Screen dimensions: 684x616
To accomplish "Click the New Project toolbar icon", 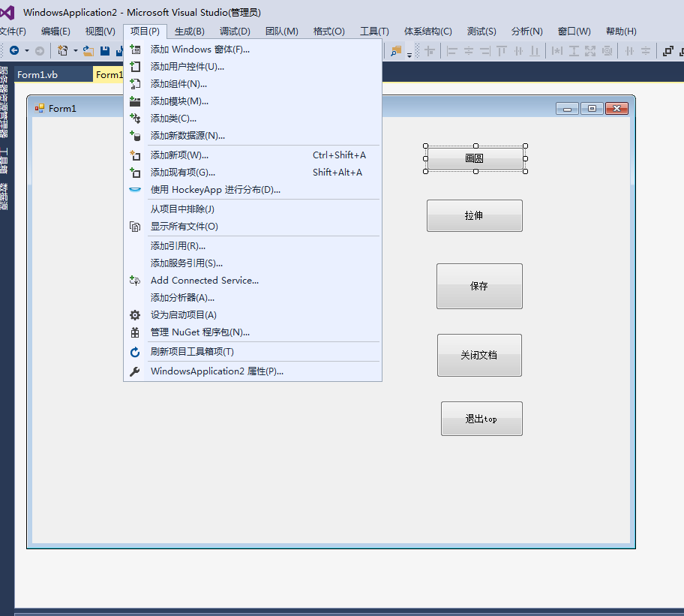I will [63, 51].
